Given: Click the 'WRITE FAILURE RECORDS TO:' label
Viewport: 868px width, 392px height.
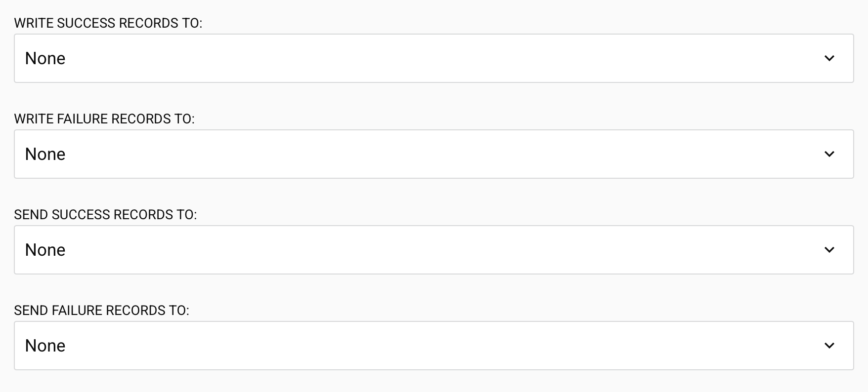Looking at the screenshot, I should (104, 119).
